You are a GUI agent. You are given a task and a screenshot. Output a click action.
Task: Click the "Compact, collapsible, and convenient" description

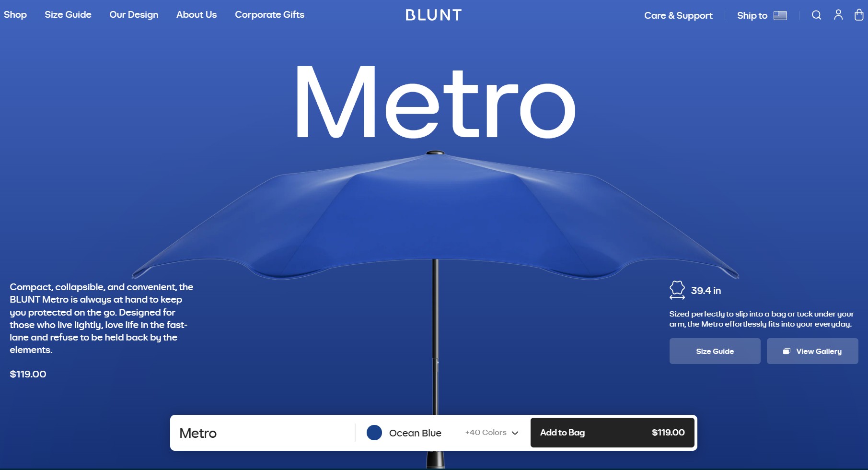click(x=101, y=318)
